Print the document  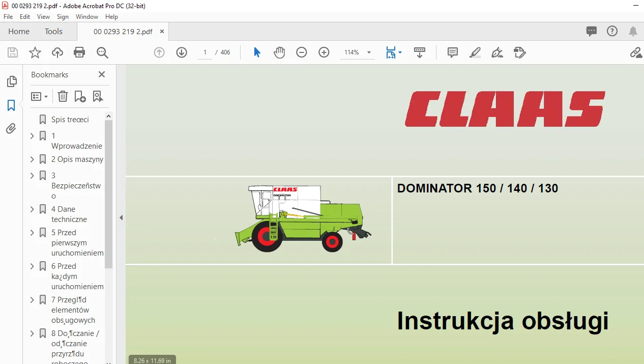79,52
